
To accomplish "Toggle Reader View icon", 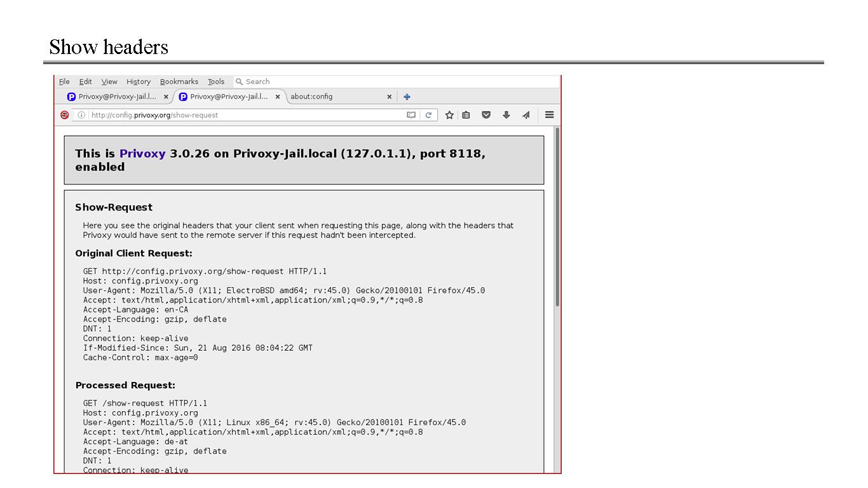I will 411,115.
